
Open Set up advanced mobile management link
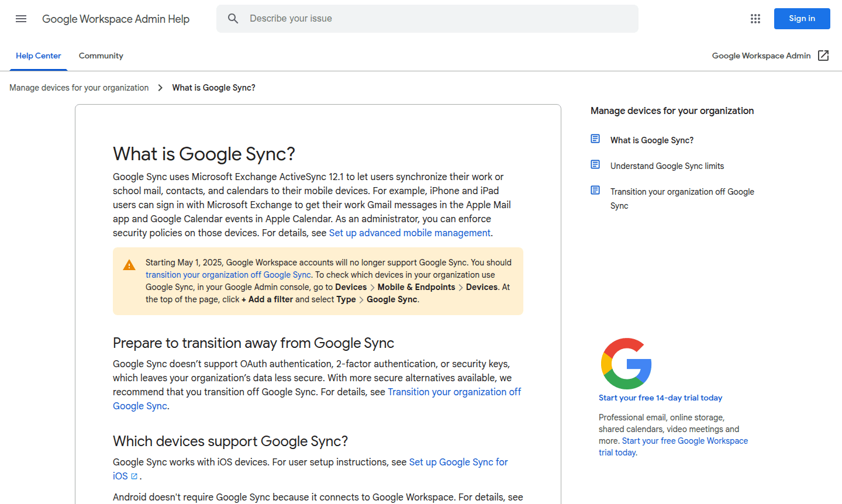pos(409,233)
